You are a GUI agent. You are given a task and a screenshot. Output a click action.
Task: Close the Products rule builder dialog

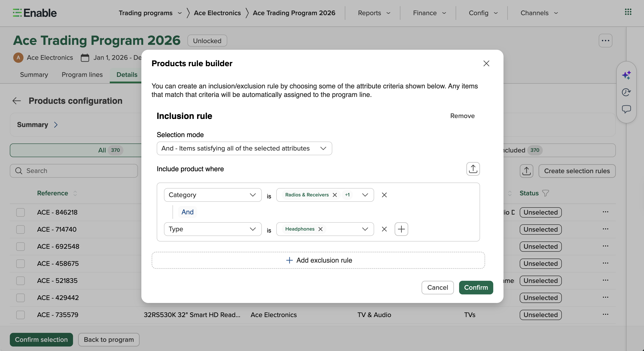(486, 63)
